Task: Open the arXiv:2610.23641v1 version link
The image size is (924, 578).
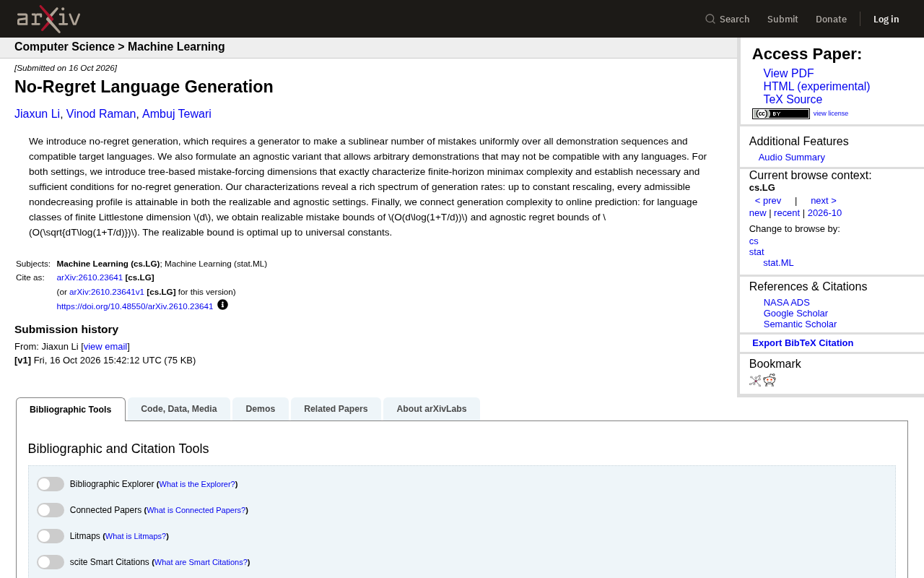Action: 107,292
